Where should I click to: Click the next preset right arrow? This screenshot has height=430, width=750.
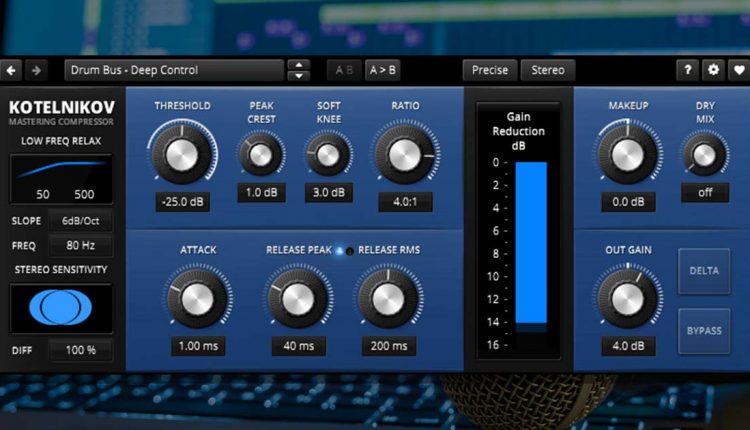tap(36, 70)
